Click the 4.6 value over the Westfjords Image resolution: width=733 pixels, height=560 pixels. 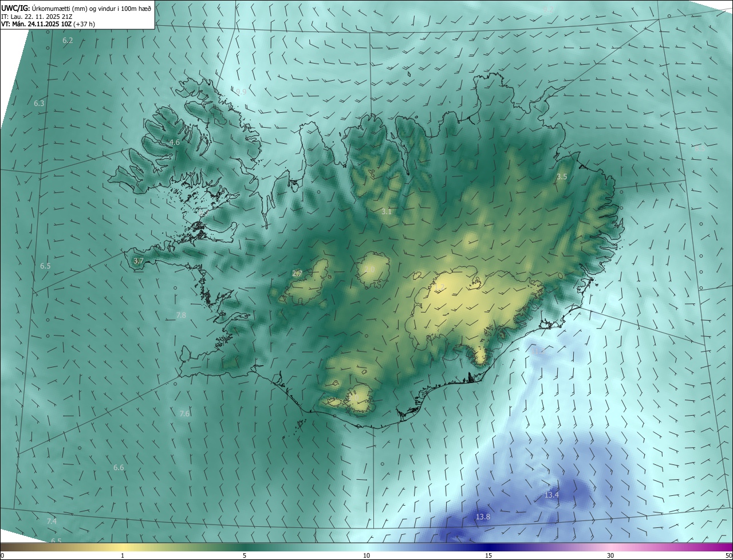point(175,142)
